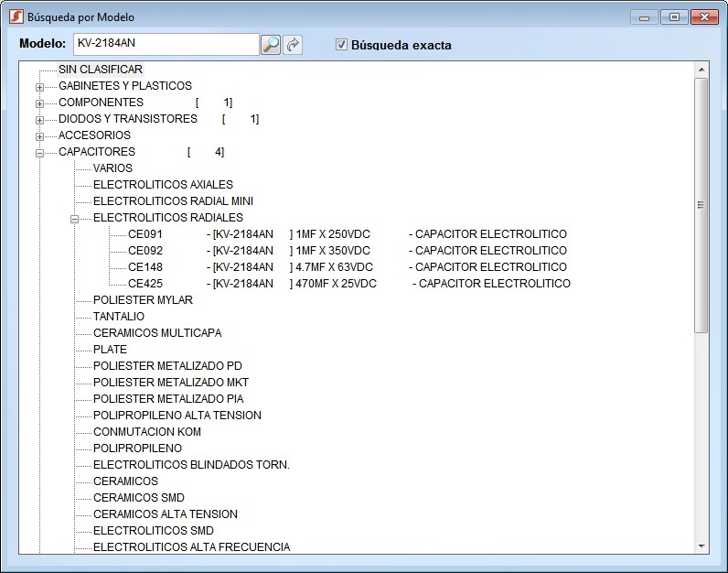Click the vertical scrollbar thumb
The image size is (728, 573).
point(701,205)
